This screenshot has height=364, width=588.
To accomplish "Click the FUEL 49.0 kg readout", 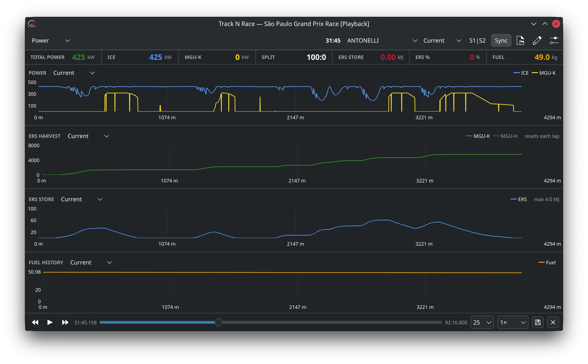I will (x=525, y=57).
